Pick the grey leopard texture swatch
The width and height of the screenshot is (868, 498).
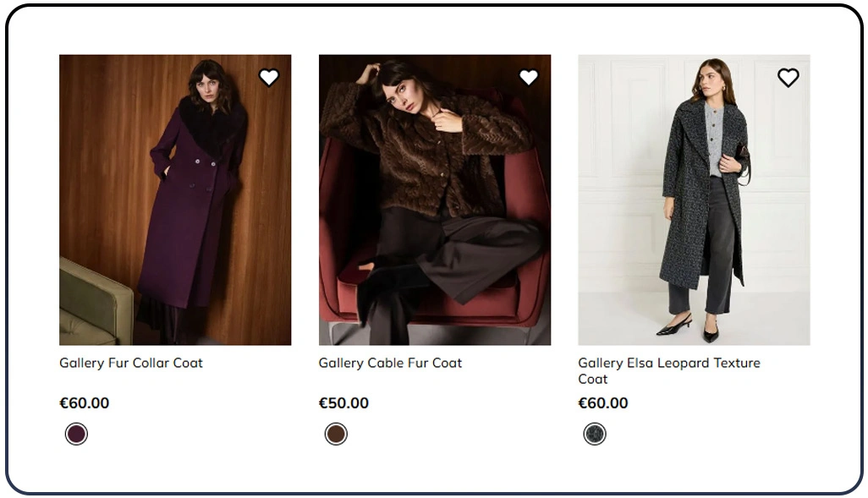(595, 435)
